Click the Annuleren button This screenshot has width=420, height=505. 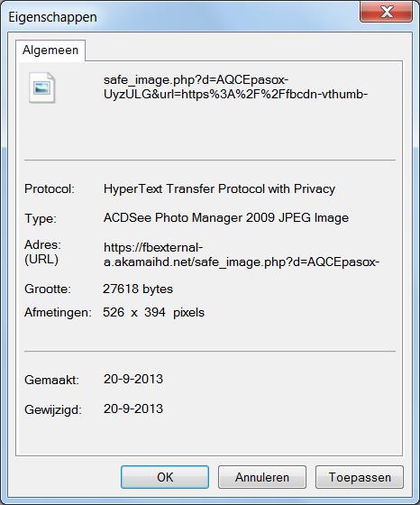tap(262, 477)
